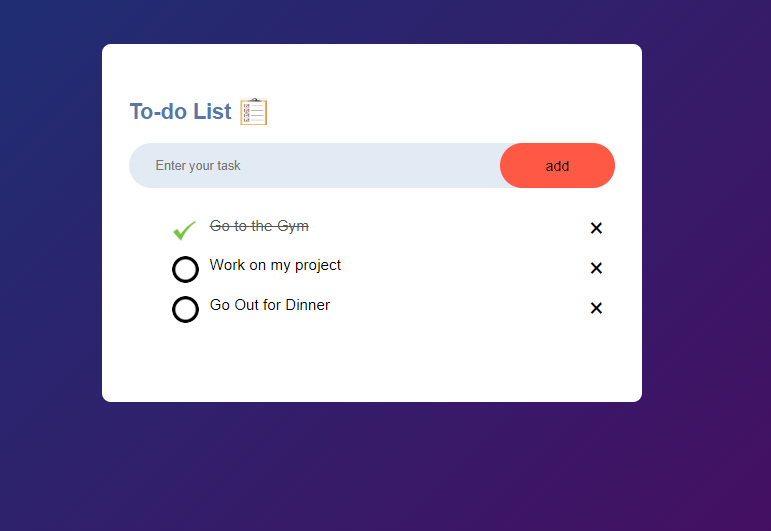
Task: Click the clipboard icon beside To-do List
Action: 254,112
